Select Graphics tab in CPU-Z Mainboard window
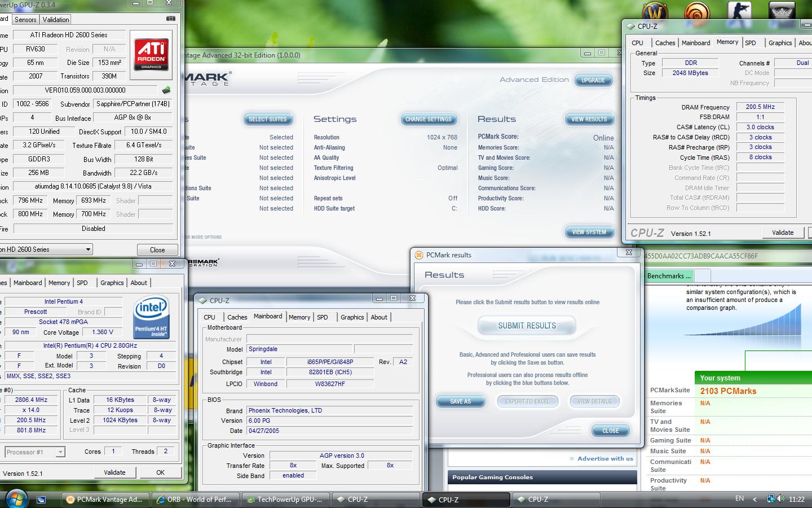This screenshot has height=508, width=812. 352,317
